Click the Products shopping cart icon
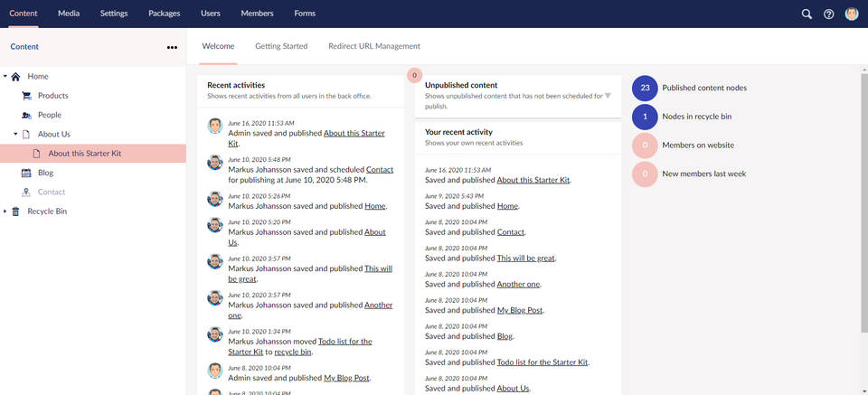This screenshot has height=395, width=868. (26, 96)
